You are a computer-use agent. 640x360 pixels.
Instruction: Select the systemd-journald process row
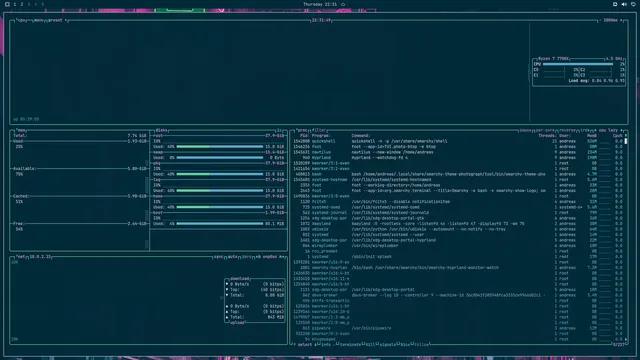coord(458,213)
